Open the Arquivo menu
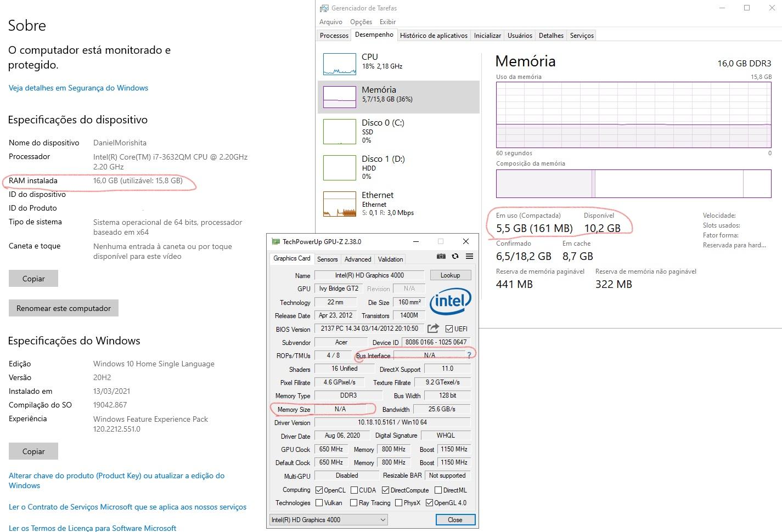 coord(331,22)
